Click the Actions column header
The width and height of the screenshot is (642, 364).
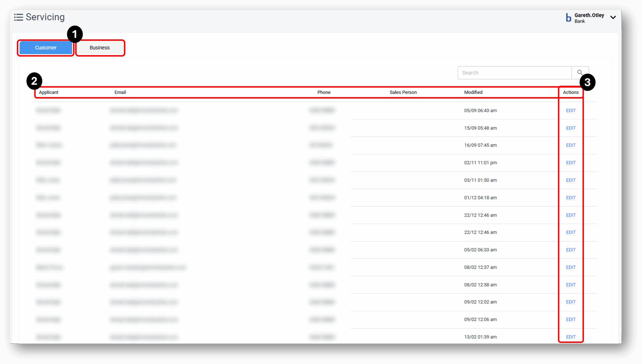pos(571,92)
